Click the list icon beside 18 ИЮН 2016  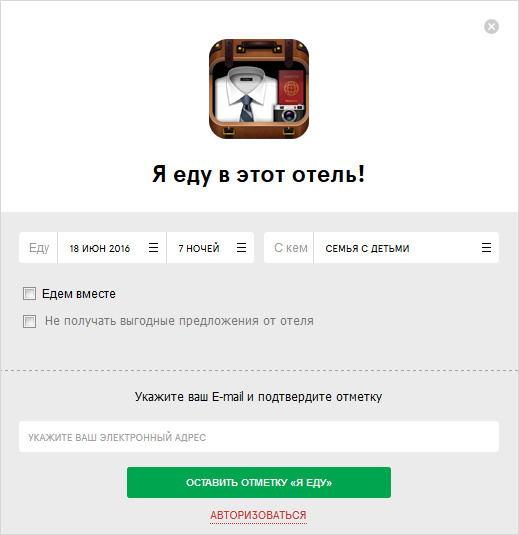[154, 248]
